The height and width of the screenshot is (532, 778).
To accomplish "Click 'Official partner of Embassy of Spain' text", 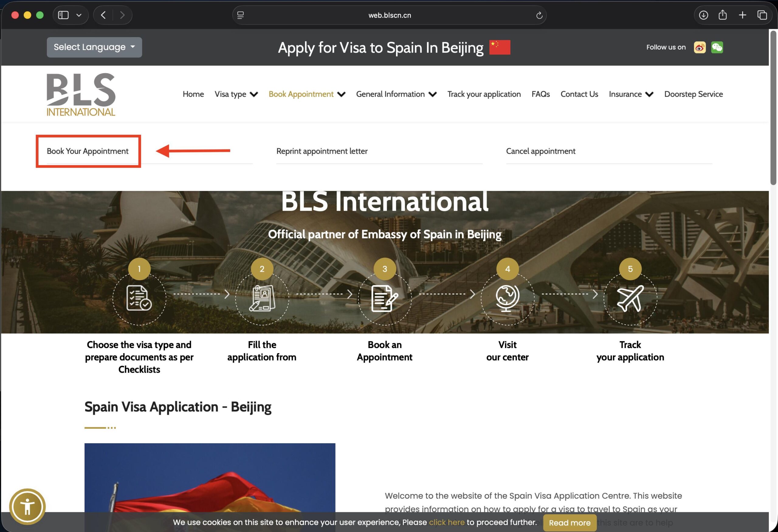I will pos(385,234).
